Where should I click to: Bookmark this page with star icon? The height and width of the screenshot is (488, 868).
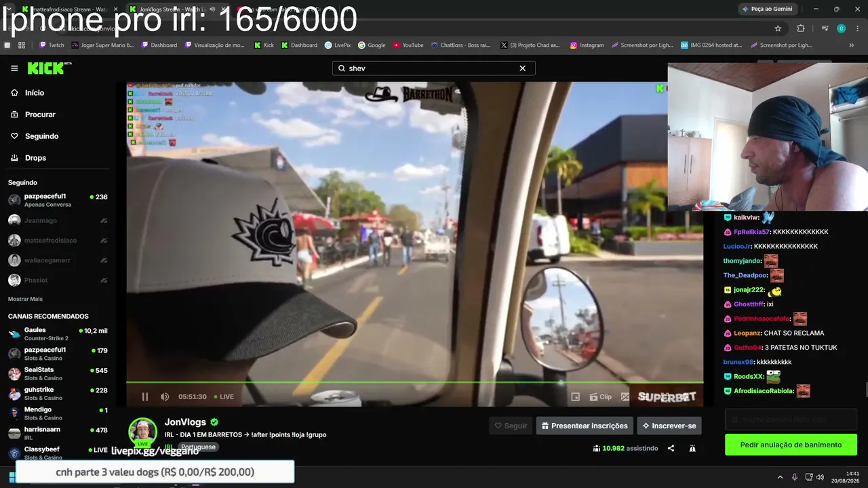(778, 28)
